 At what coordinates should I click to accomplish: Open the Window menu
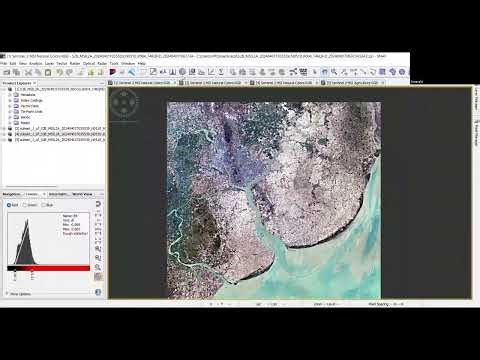(128, 63)
